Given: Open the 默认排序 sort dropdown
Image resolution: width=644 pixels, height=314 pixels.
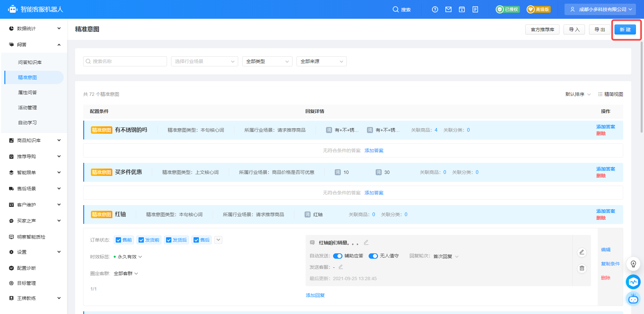Looking at the screenshot, I should tap(578, 94).
